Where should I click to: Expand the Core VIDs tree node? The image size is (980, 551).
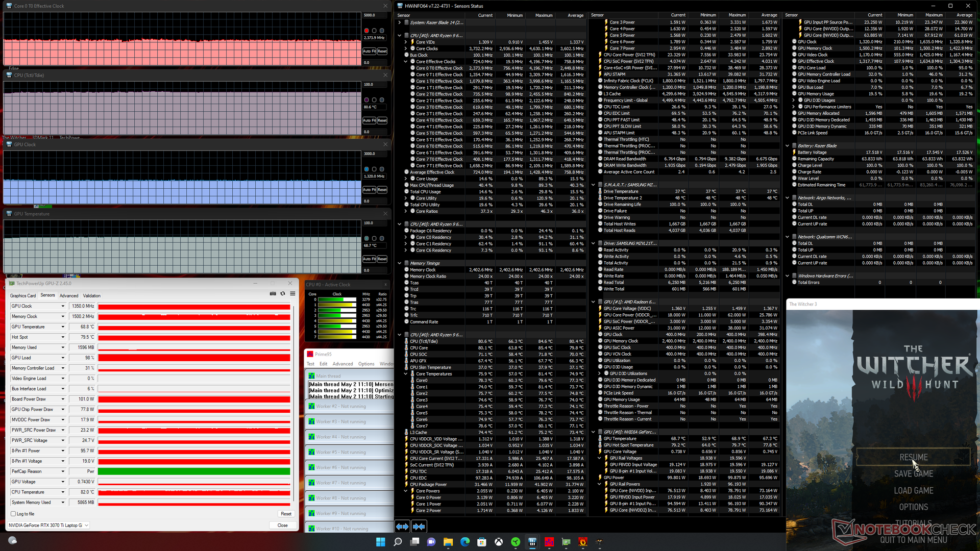(x=406, y=42)
